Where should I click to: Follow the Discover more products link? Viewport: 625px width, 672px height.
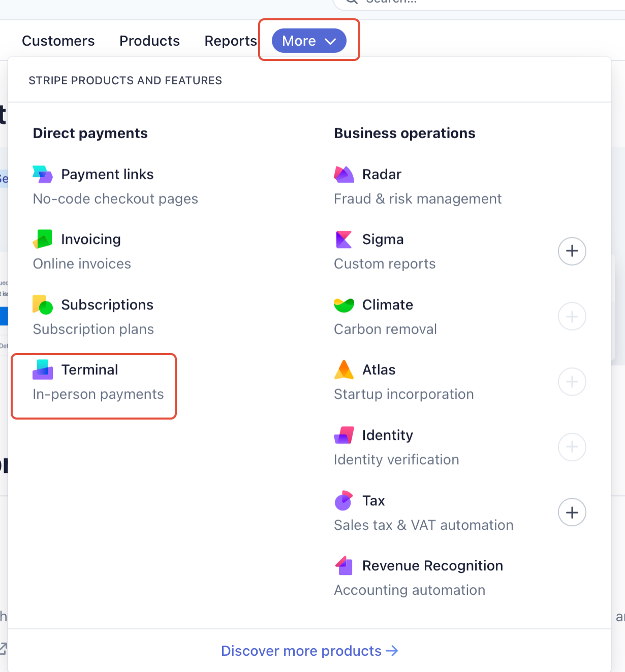pyautogui.click(x=309, y=651)
